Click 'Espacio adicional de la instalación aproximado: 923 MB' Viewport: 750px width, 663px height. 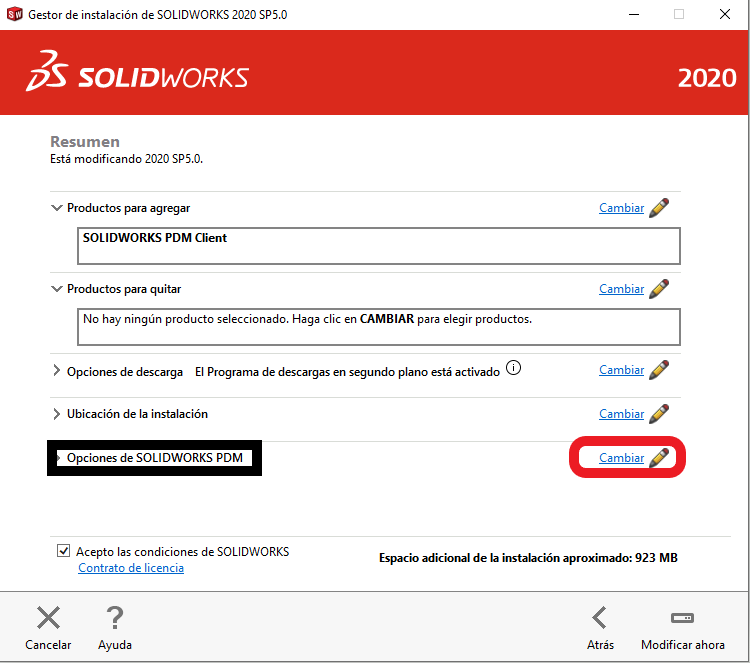coord(528,558)
